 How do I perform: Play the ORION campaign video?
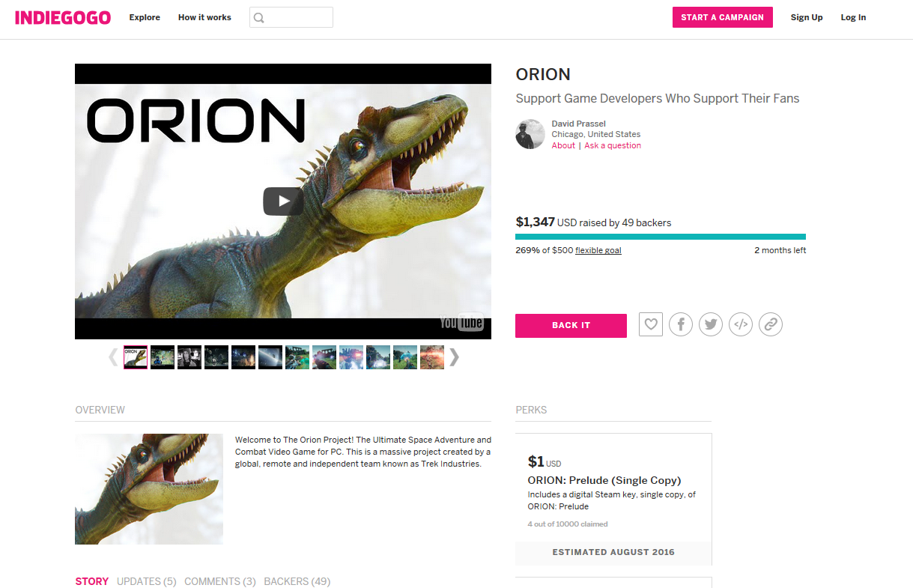[283, 201]
